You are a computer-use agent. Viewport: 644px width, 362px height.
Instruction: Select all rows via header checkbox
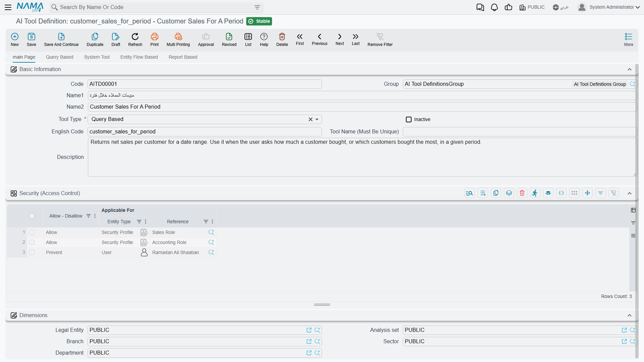click(32, 216)
